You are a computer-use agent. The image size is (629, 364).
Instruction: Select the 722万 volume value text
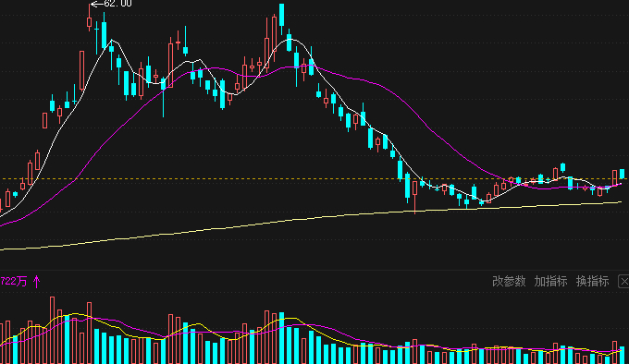click(x=13, y=282)
